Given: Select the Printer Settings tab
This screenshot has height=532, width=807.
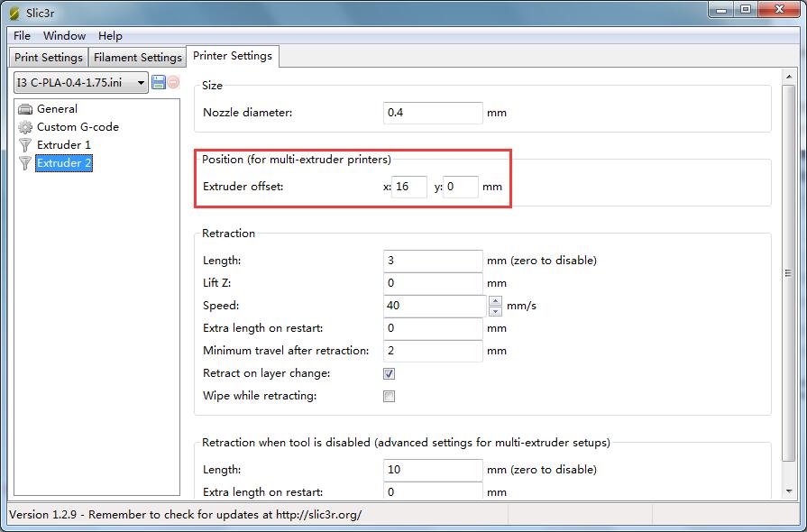Looking at the screenshot, I should 233,56.
